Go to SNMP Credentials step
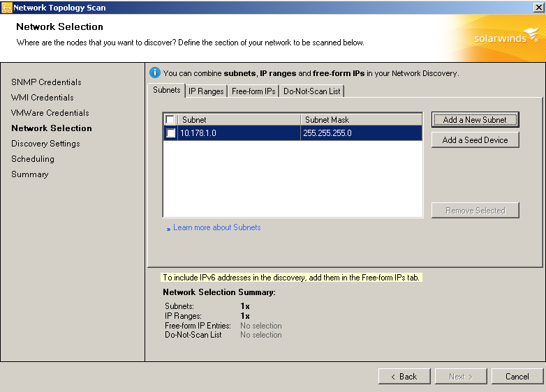This screenshot has height=392, width=546. [46, 82]
